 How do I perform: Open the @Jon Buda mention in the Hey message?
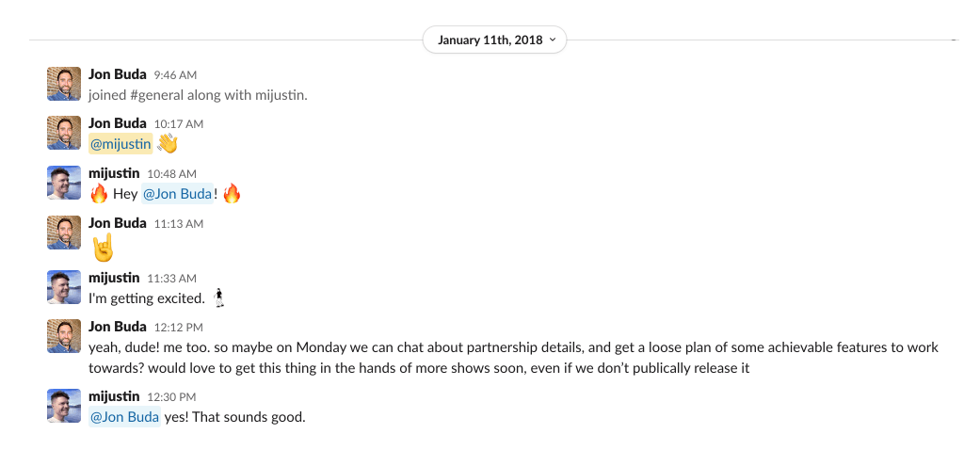(x=177, y=194)
